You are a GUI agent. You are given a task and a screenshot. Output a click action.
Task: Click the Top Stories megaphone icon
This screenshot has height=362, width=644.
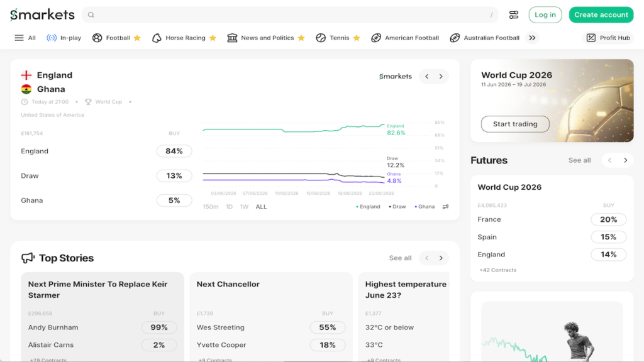[x=28, y=258]
